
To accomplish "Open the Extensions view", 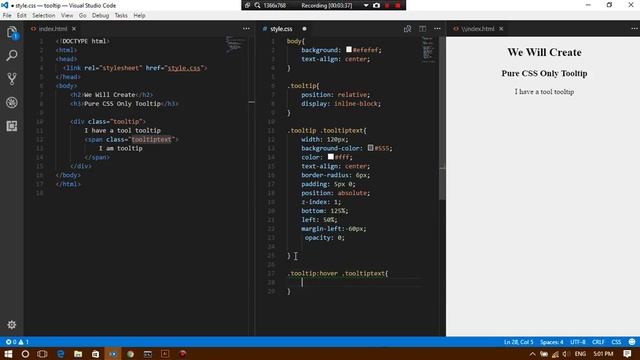I will coord(12,126).
